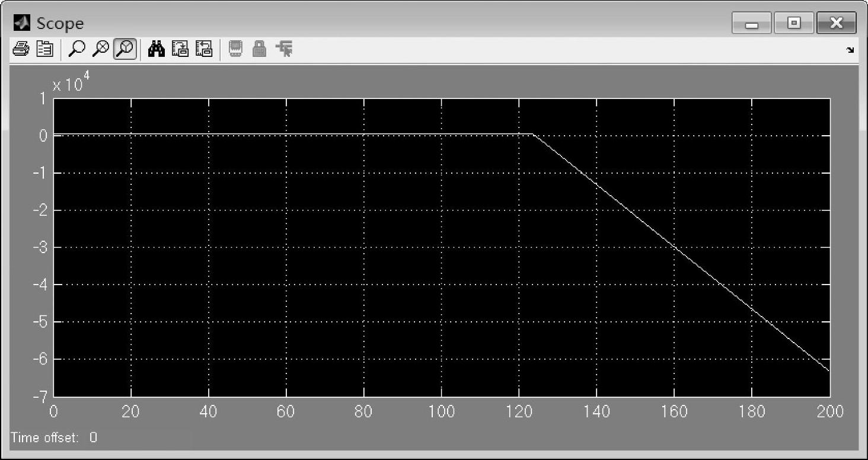Click the Floating scope icon
The height and width of the screenshot is (460, 868).
(235, 49)
